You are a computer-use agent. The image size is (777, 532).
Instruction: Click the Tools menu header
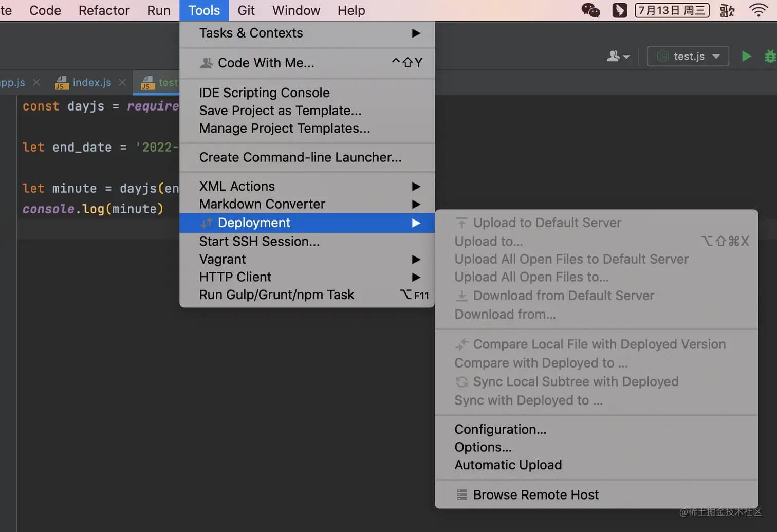[x=204, y=10]
